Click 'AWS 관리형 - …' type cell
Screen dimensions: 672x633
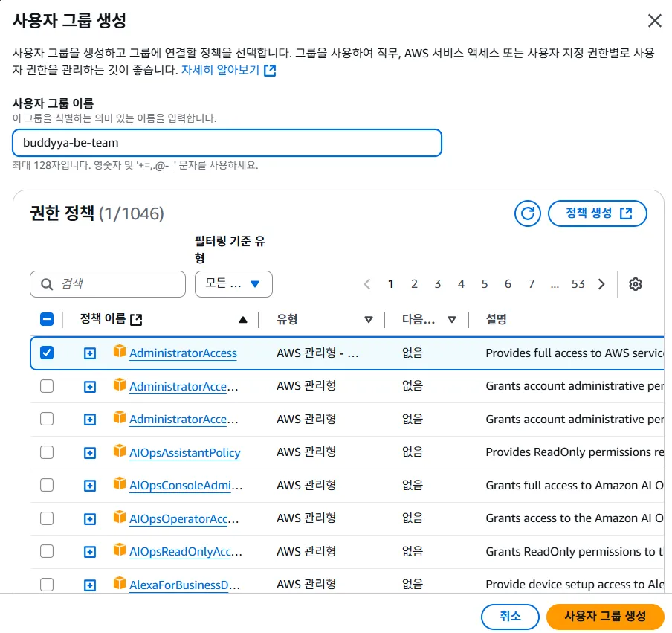point(317,353)
